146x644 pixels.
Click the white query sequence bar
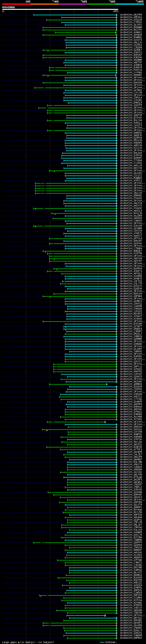tap(60, 9)
